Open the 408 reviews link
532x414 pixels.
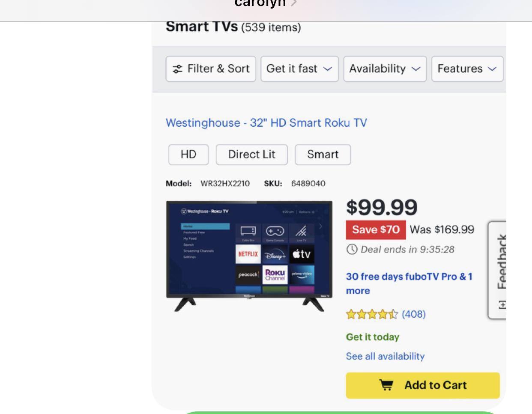[x=414, y=314]
